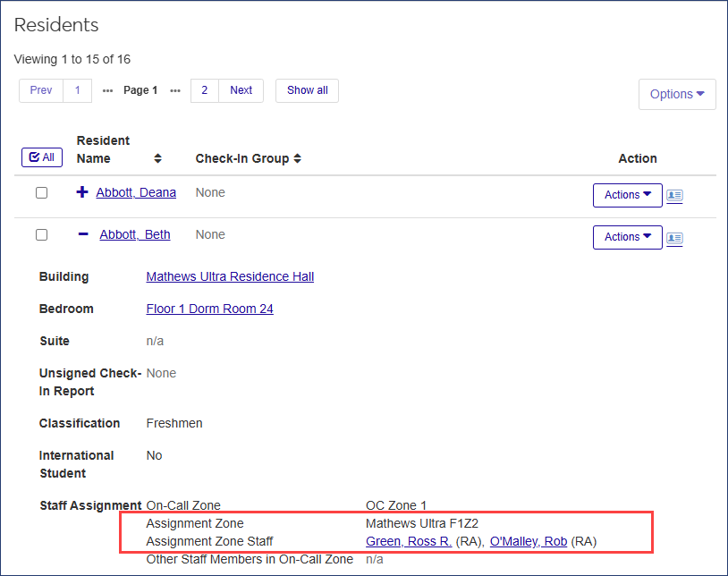This screenshot has height=576, width=728.
Task: Click the Action column header
Action: coord(638,158)
